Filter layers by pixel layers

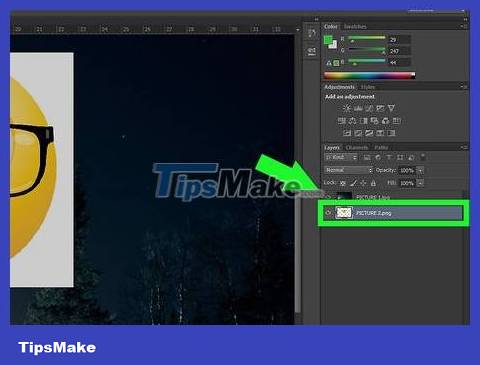pos(367,157)
